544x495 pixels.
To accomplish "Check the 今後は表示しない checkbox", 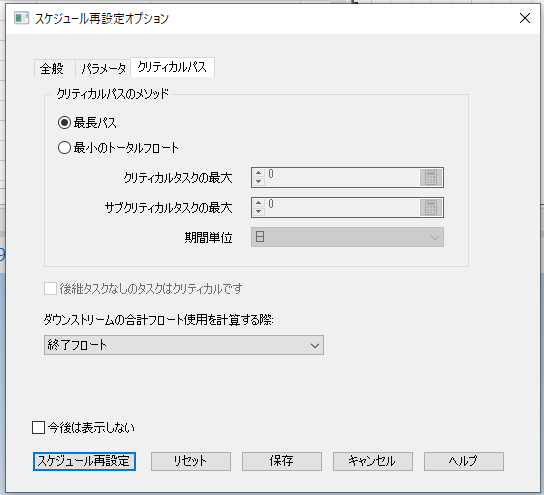I will (39, 427).
